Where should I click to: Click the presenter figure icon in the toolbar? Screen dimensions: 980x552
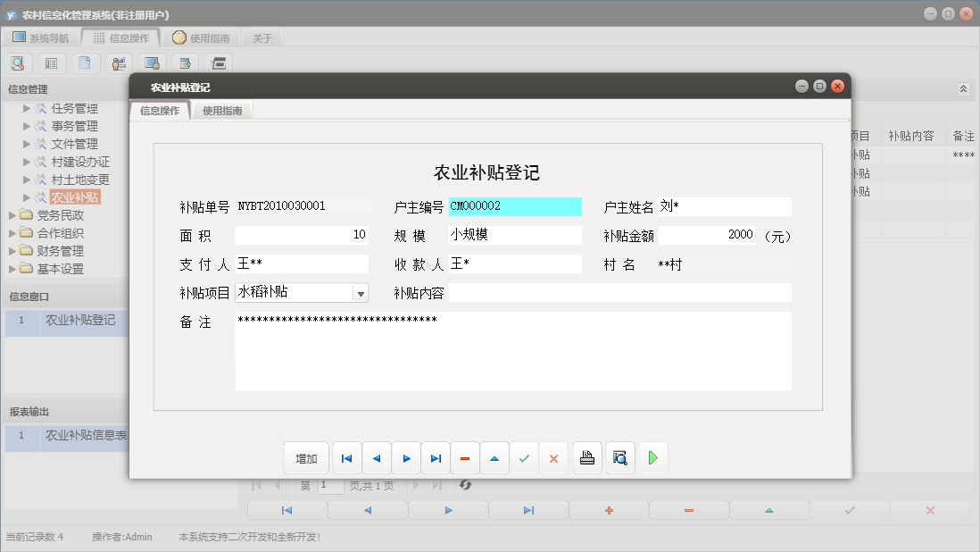118,63
